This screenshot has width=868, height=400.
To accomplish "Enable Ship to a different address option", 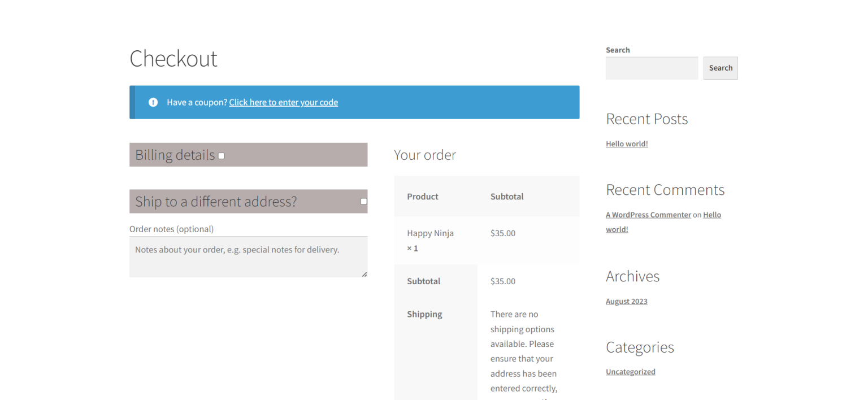I will [x=363, y=201].
